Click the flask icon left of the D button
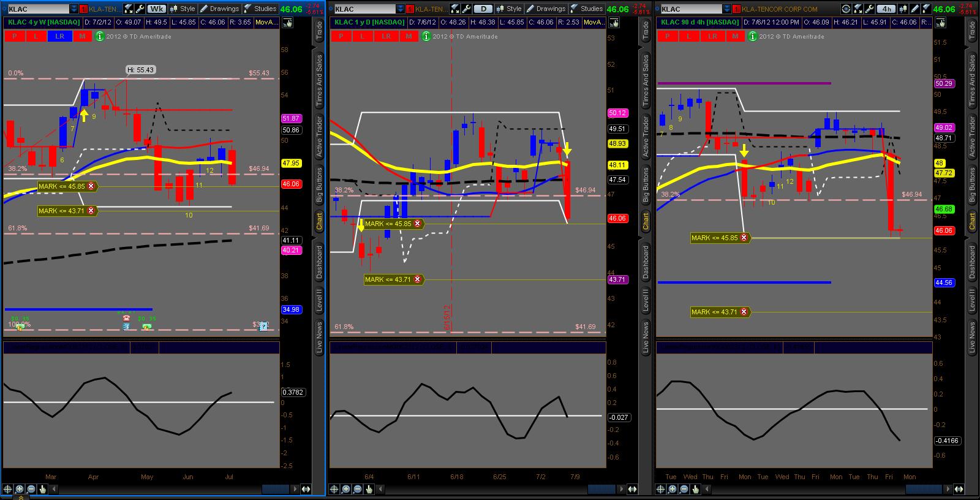This screenshot has height=500, width=980. click(x=454, y=9)
